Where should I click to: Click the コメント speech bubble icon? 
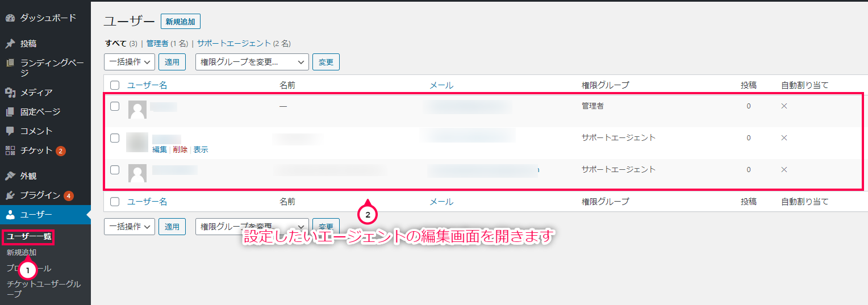pos(10,131)
